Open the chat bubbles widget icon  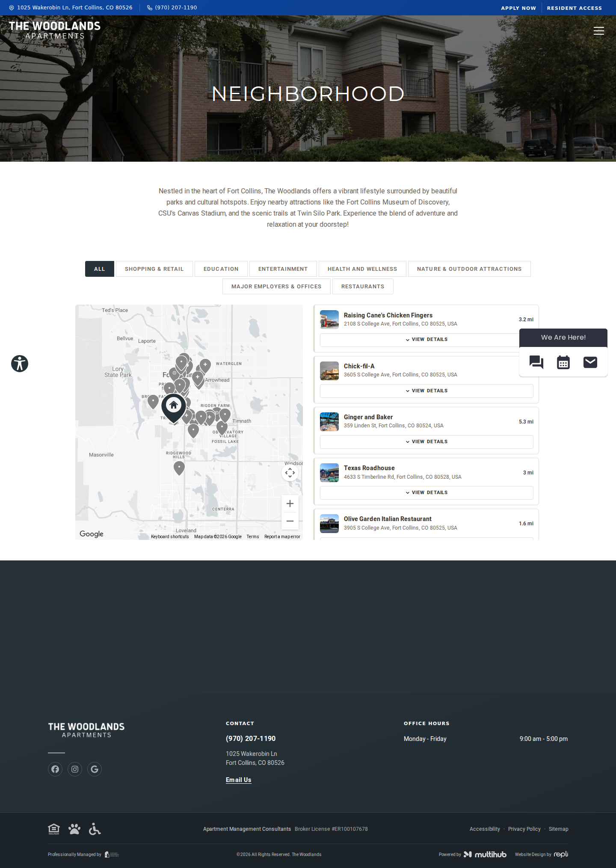(536, 362)
